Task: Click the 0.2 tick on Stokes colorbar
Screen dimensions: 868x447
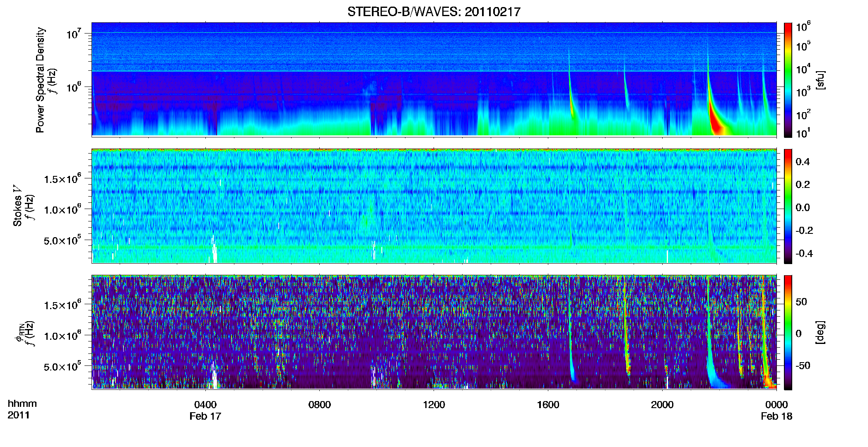Action: (803, 185)
